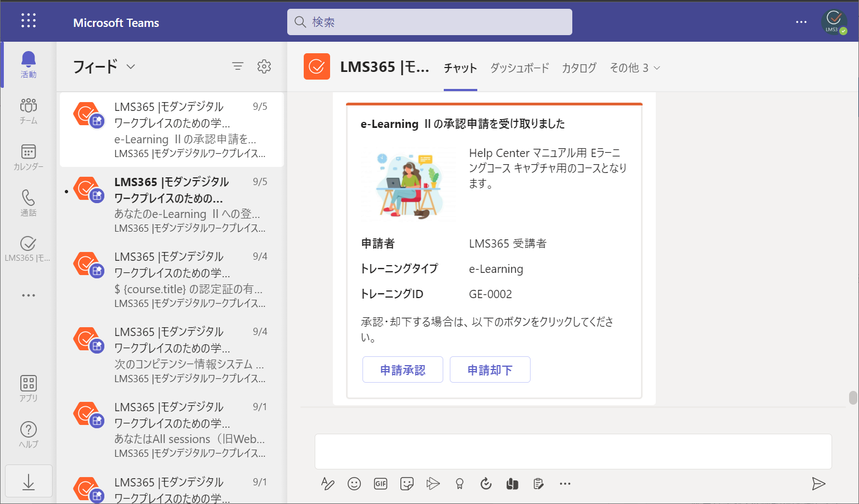Screen dimensions: 859x504
Task: Show more apps ellipsis in sidebar
Action: (29, 295)
